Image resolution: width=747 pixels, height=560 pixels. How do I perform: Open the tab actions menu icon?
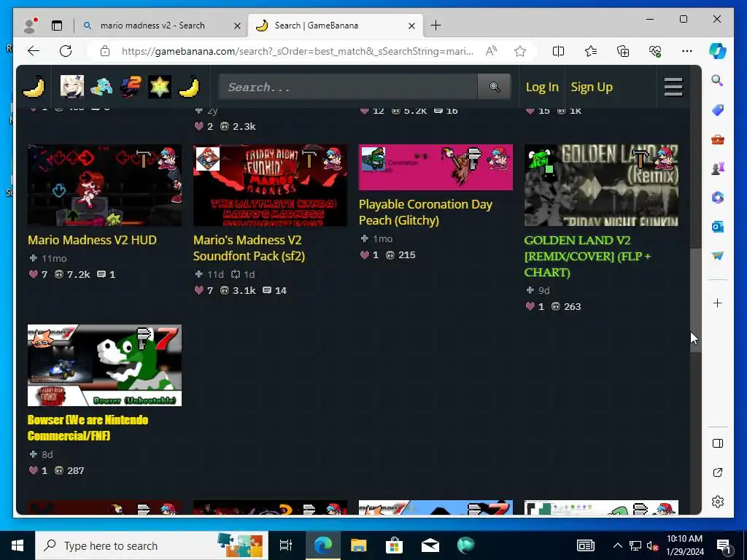57,26
